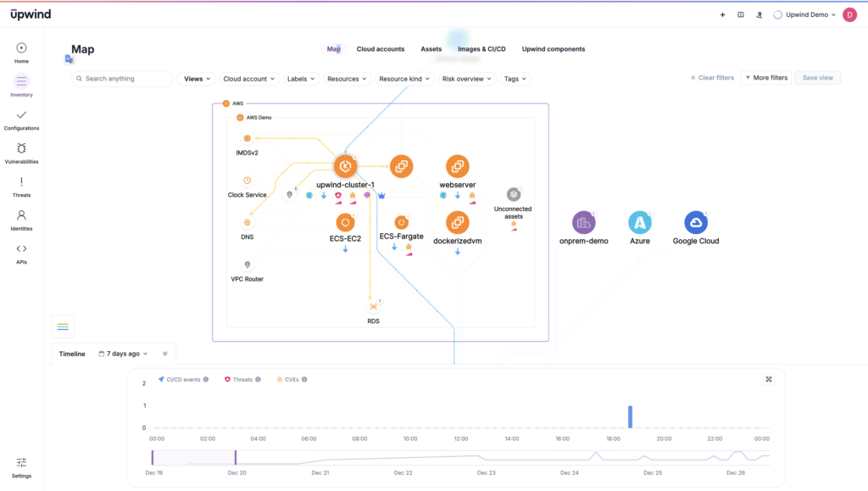Select the ECS-Fargate node icon

[x=401, y=222]
